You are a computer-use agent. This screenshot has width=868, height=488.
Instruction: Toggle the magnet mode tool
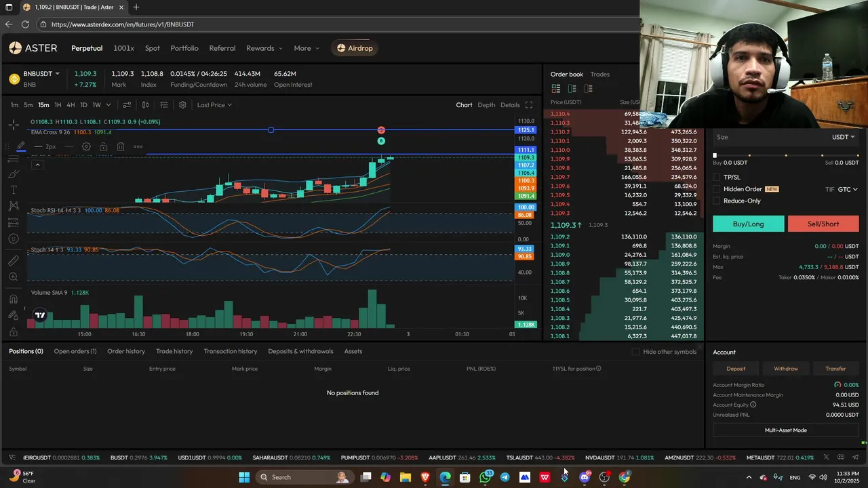pos(14,299)
